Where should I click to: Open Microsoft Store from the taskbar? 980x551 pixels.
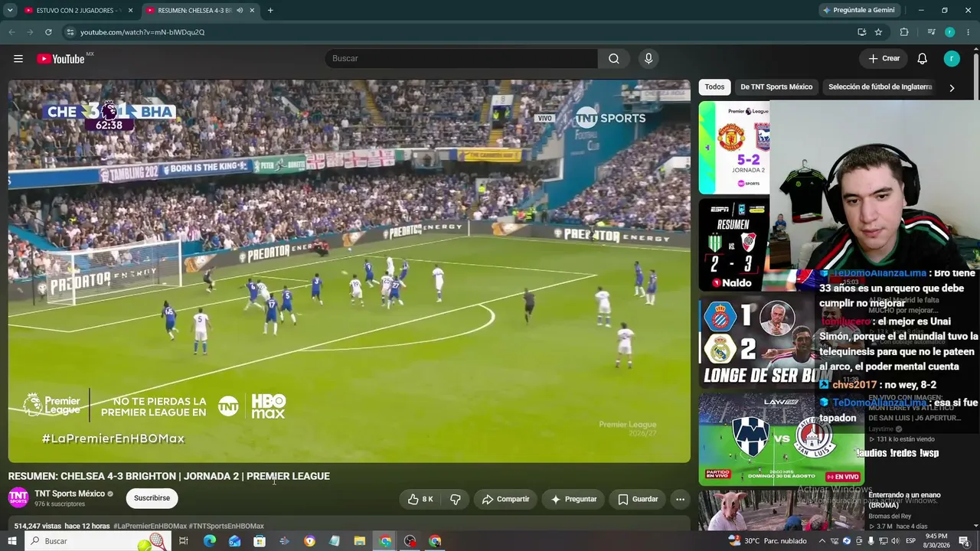click(x=260, y=541)
